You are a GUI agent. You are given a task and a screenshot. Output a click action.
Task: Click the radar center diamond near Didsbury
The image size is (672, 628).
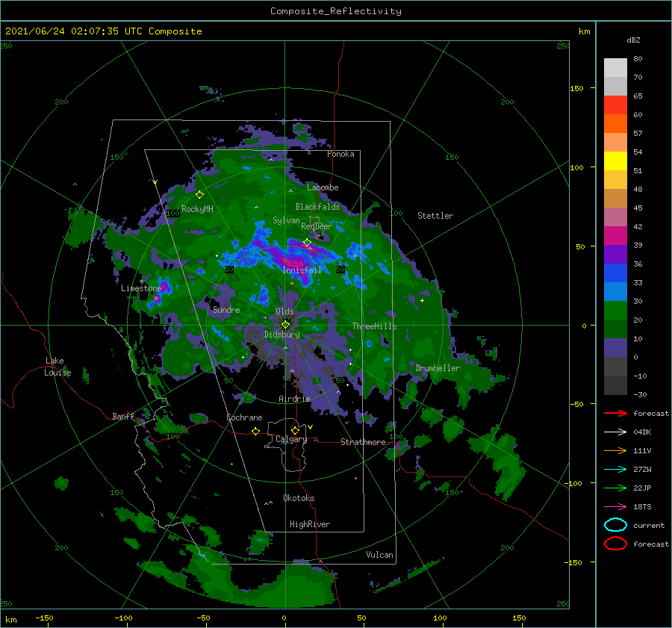285,325
